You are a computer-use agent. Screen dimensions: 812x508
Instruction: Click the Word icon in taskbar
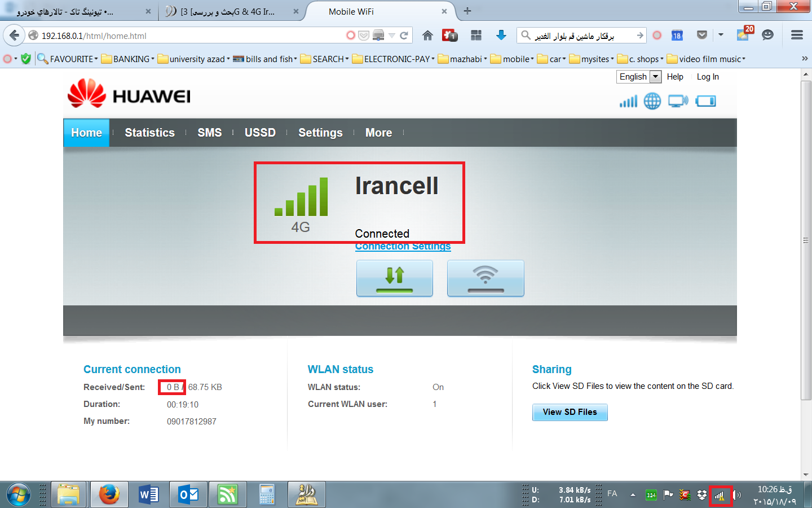click(x=149, y=495)
